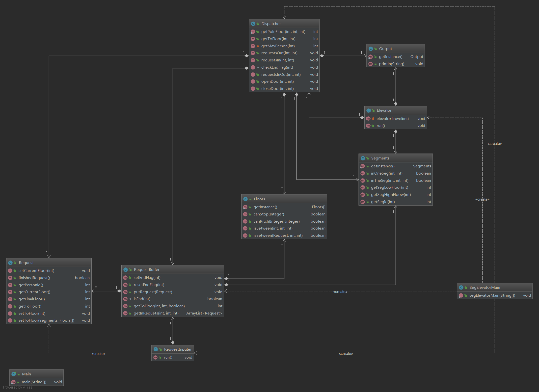The height and width of the screenshot is (392, 539).
Task: Select putRequest(Request) method in RequestBuffer
Action: (x=153, y=292)
